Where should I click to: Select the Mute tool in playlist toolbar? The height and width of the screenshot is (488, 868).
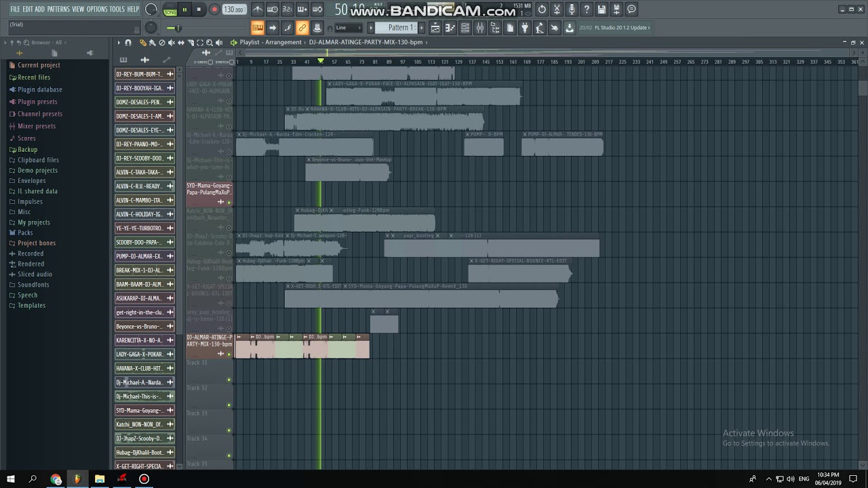click(171, 43)
